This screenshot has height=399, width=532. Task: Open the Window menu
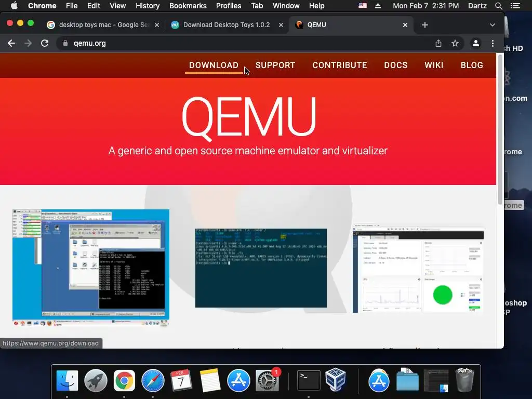pos(286,6)
